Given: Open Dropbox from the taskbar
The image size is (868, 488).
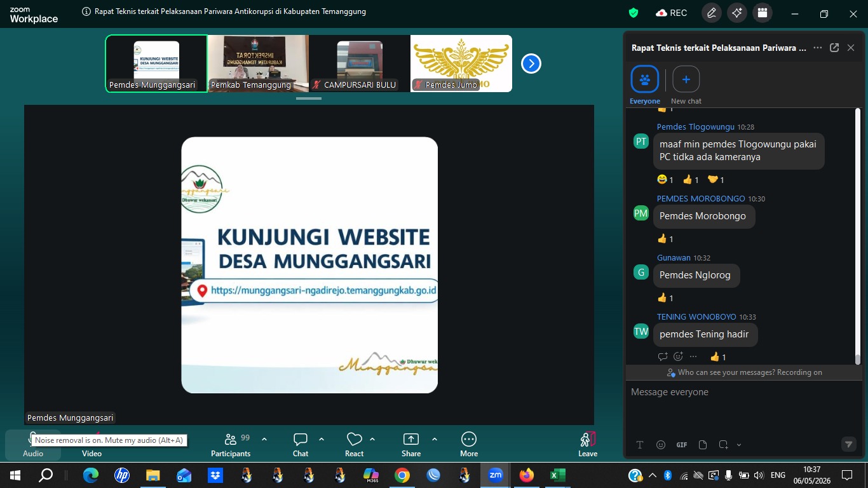Looking at the screenshot, I should point(215,475).
